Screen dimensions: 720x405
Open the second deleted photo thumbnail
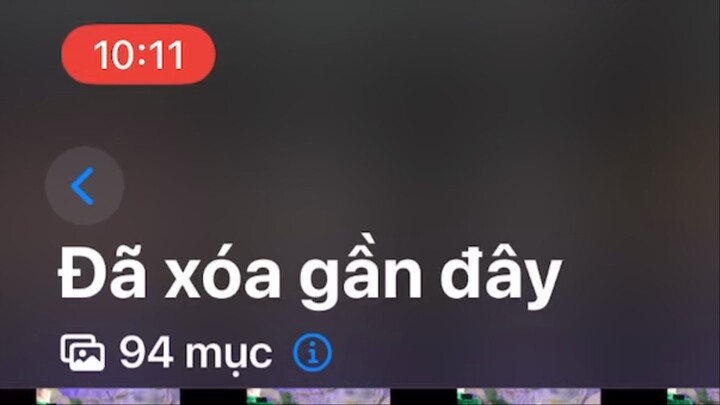click(318, 396)
